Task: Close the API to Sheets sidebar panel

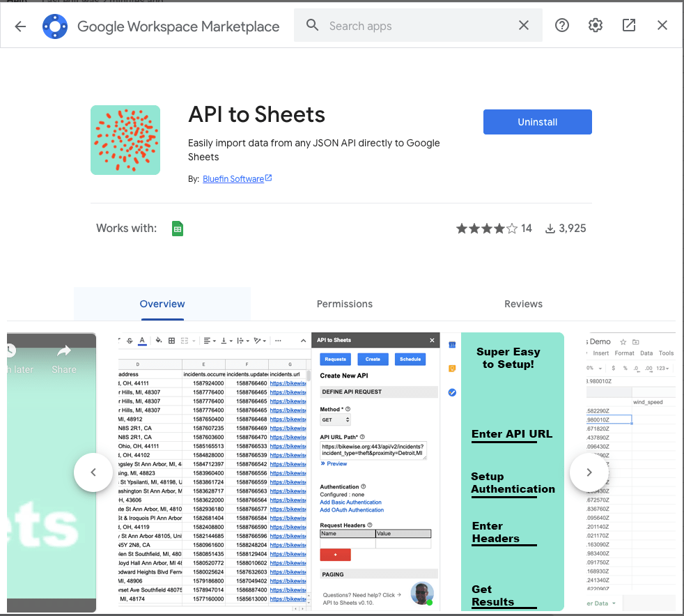Action: [432, 340]
